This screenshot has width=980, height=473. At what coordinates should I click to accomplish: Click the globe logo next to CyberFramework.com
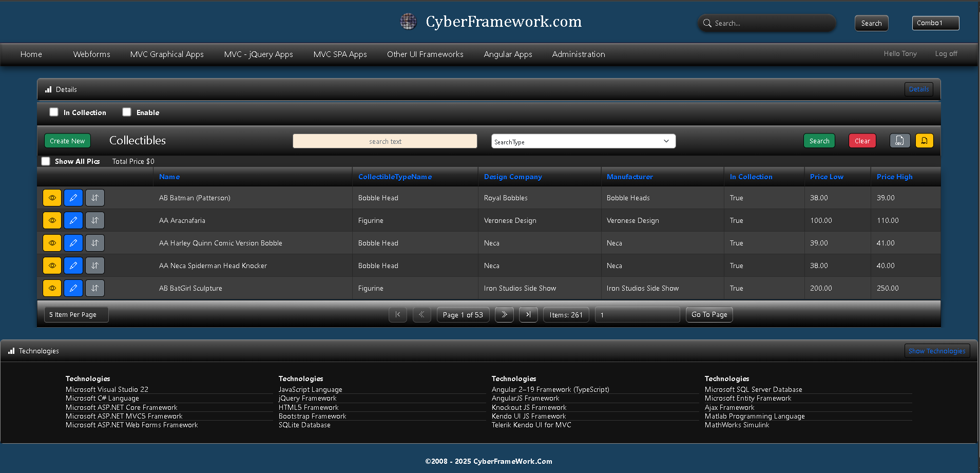pyautogui.click(x=408, y=22)
